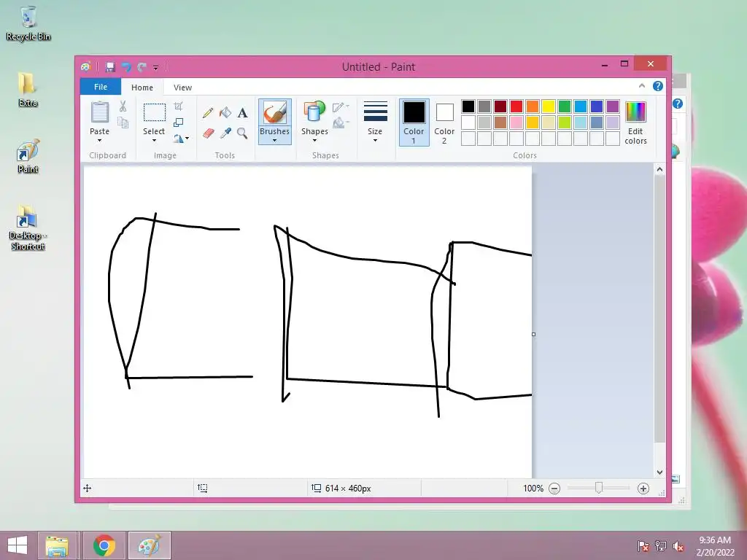
Task: Select Color 2 background box
Action: (444, 122)
